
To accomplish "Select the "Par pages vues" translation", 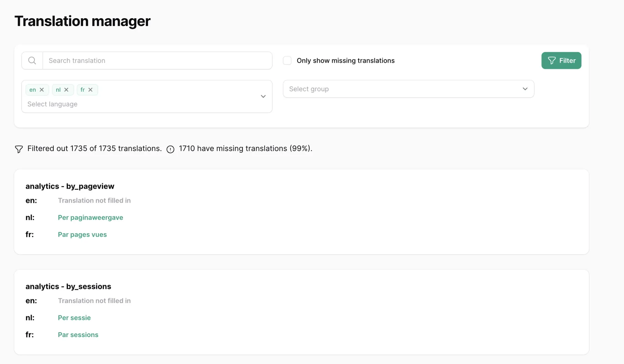I will [82, 234].
